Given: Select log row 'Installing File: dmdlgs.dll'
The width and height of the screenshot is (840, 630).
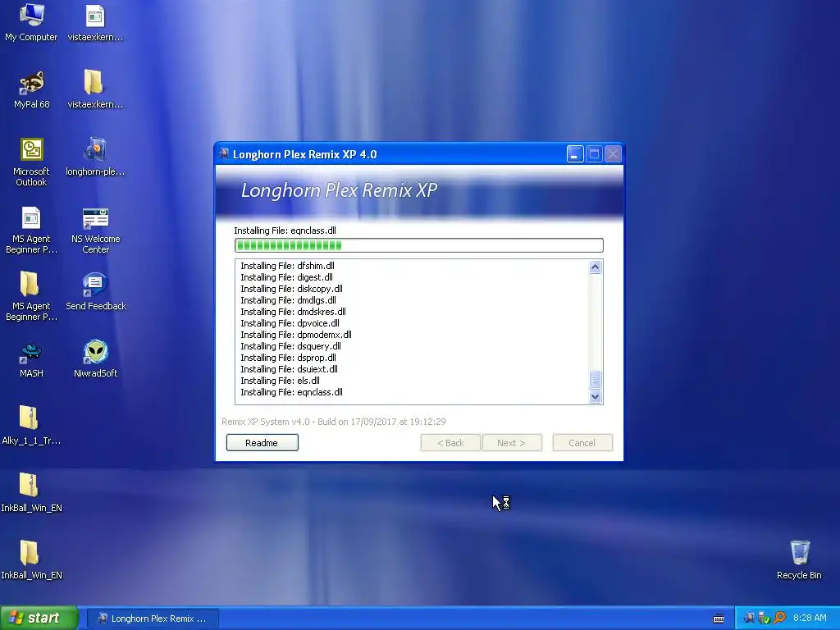Looking at the screenshot, I should 288,300.
